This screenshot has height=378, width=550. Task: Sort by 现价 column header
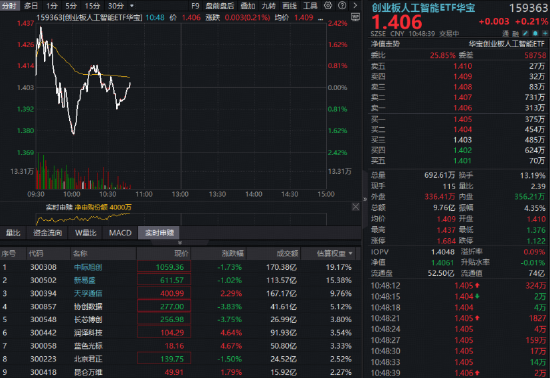tap(181, 253)
